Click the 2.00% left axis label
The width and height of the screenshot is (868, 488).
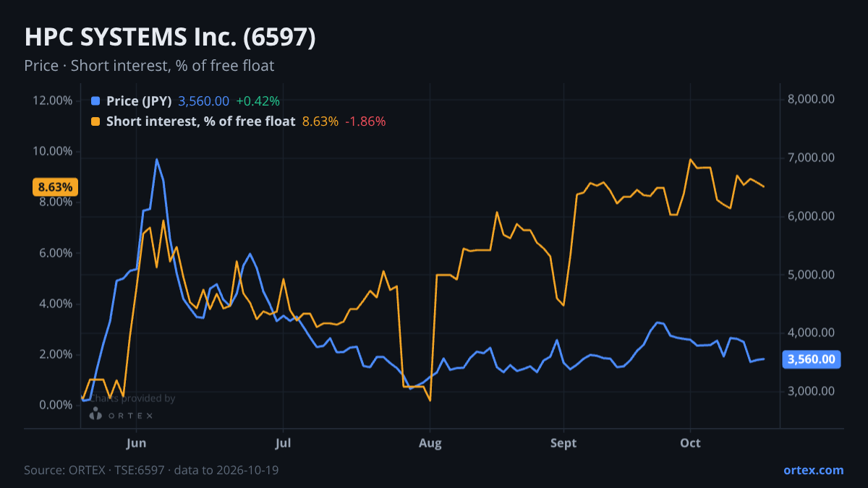tap(55, 354)
